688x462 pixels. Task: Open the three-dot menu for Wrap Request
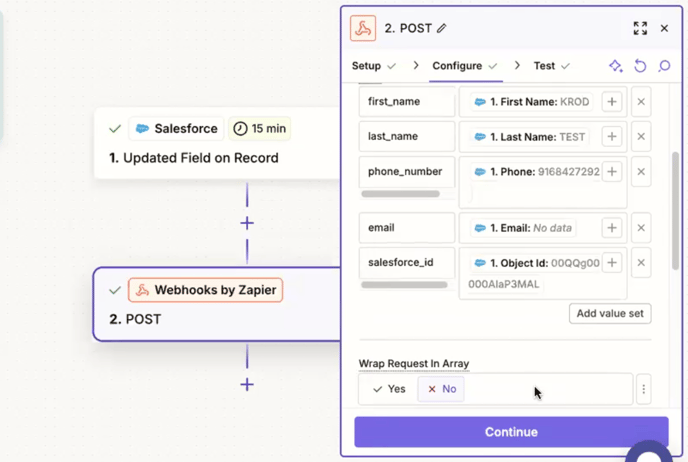click(643, 389)
